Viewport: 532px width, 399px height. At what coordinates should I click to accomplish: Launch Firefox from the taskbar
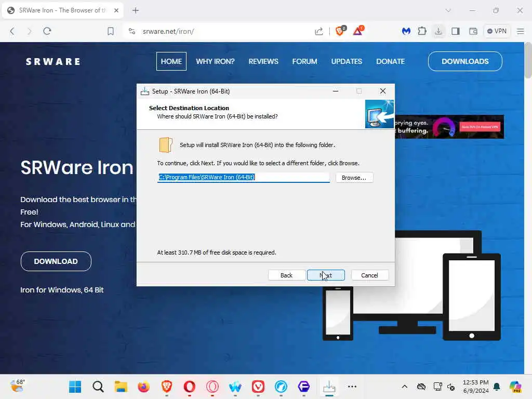tap(144, 387)
